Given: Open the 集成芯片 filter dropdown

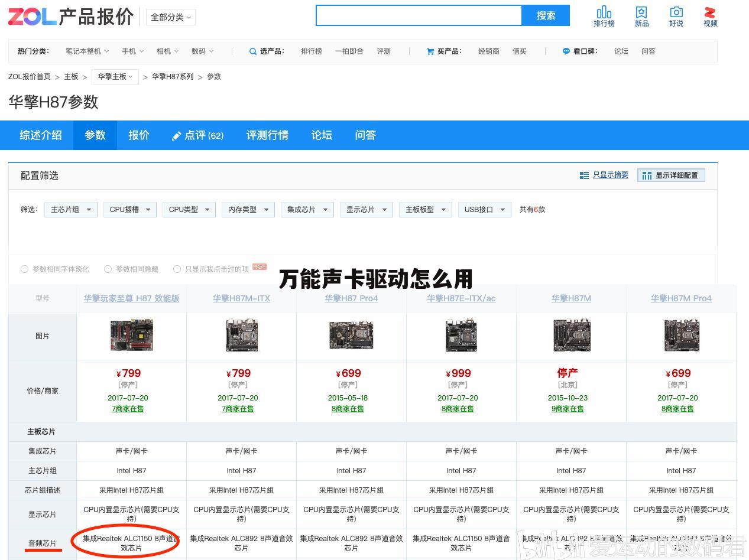Looking at the screenshot, I should (x=307, y=210).
